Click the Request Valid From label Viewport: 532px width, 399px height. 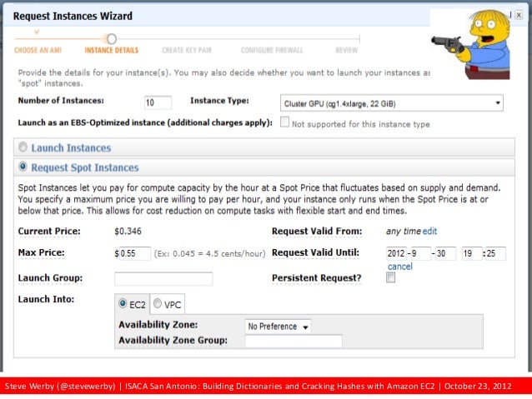[x=317, y=232]
